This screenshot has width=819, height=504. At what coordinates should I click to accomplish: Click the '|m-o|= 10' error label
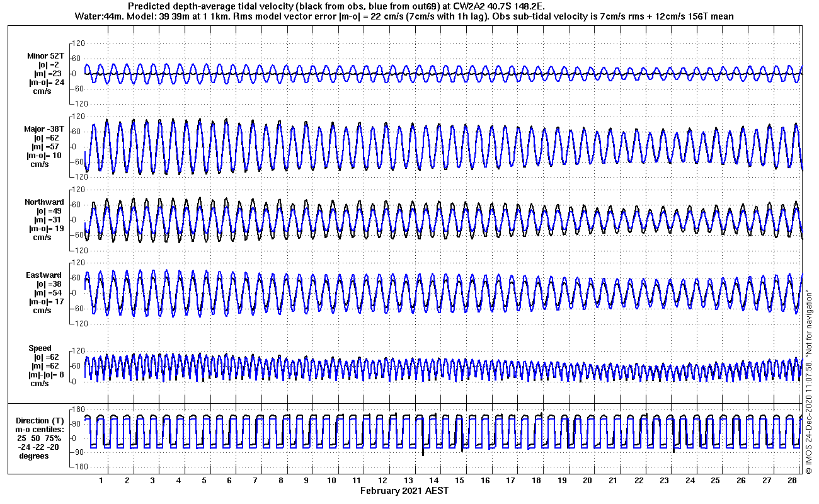(x=45, y=156)
